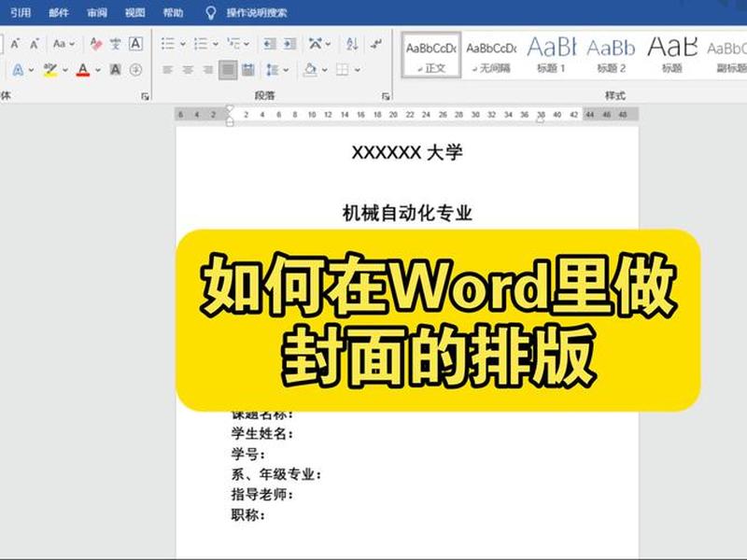The height and width of the screenshot is (560, 747).
Task: Click the "学生姓名:" line
Action: point(262,433)
